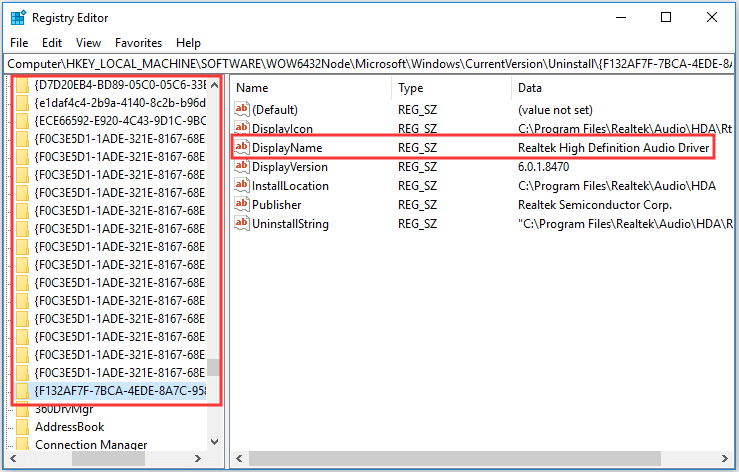Screen dimensions: 739x472
Task: Open the Help menu
Action: click(x=188, y=43)
